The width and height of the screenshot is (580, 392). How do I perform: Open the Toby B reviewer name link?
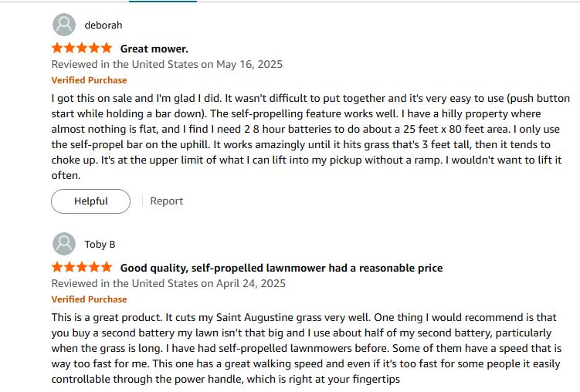pos(100,244)
